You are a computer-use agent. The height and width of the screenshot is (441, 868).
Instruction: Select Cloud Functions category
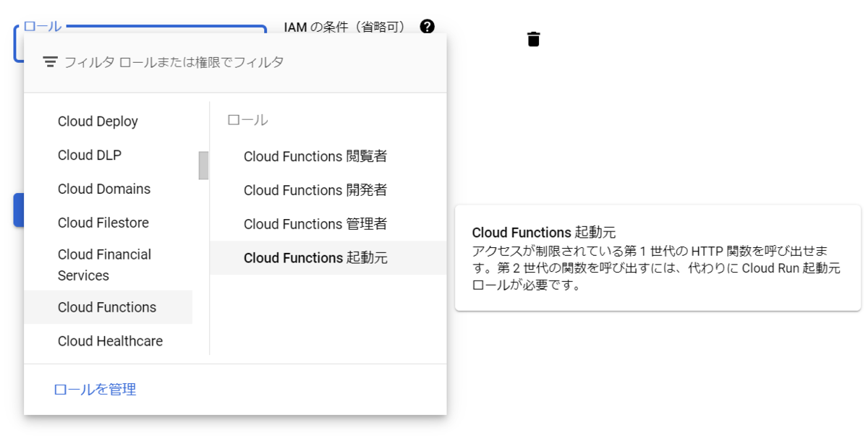tap(109, 307)
